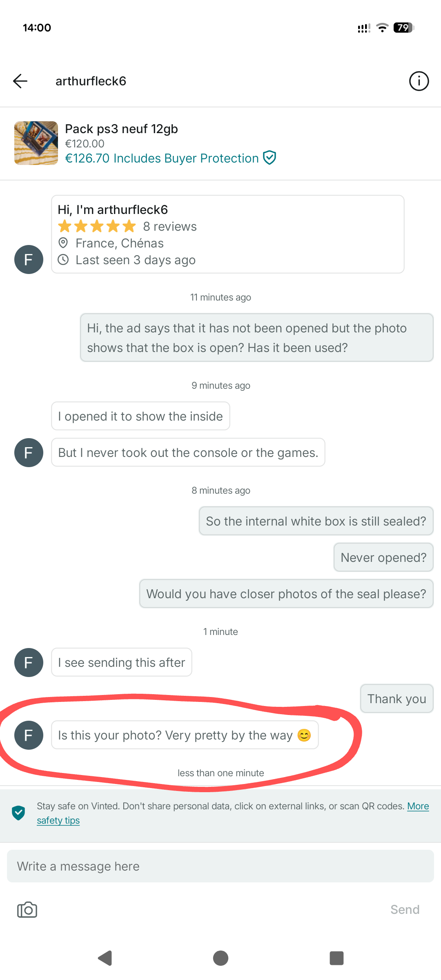Open conversation info icon
Viewport: 441px width, 980px height.
(x=419, y=81)
